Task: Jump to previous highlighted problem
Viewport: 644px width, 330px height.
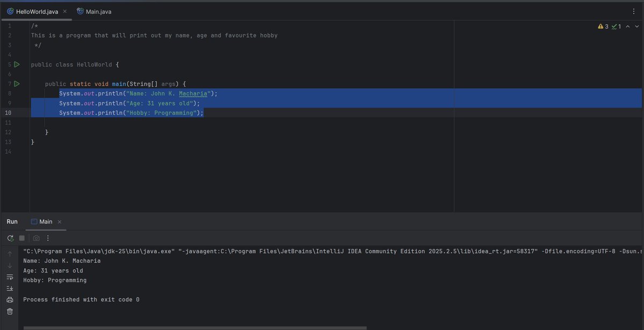Action: (627, 26)
